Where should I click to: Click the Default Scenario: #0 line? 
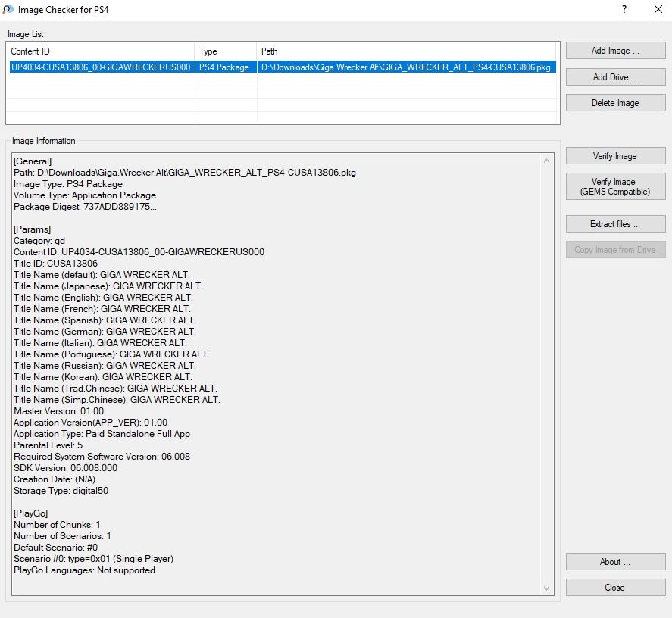[x=56, y=548]
